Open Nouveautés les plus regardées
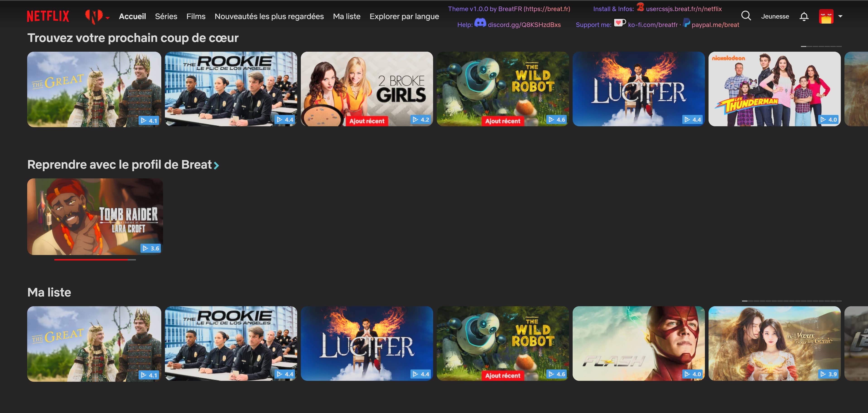 pyautogui.click(x=269, y=16)
